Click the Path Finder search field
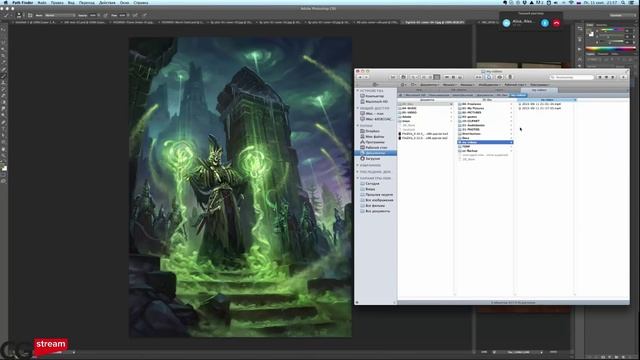Screen dimensions: 640x360 [571, 77]
